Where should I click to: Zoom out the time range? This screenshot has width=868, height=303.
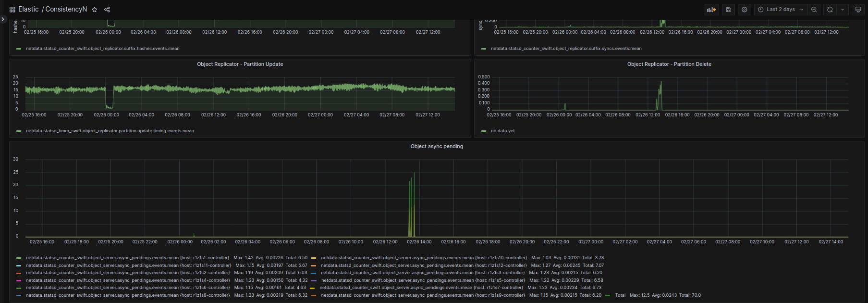814,10
